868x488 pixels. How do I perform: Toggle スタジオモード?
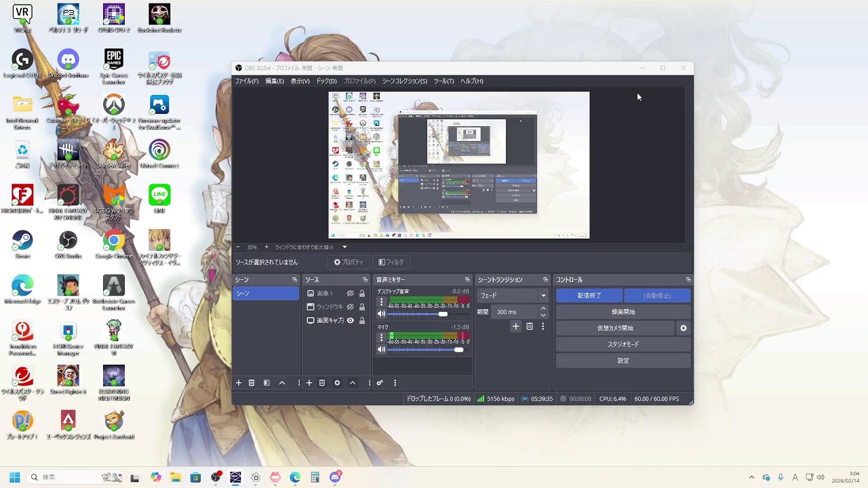click(623, 344)
